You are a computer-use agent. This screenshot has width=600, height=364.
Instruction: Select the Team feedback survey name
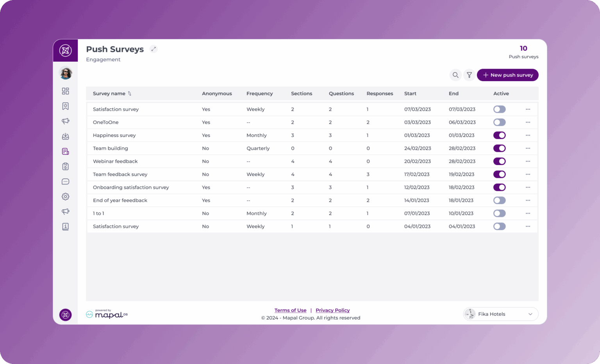120,174
